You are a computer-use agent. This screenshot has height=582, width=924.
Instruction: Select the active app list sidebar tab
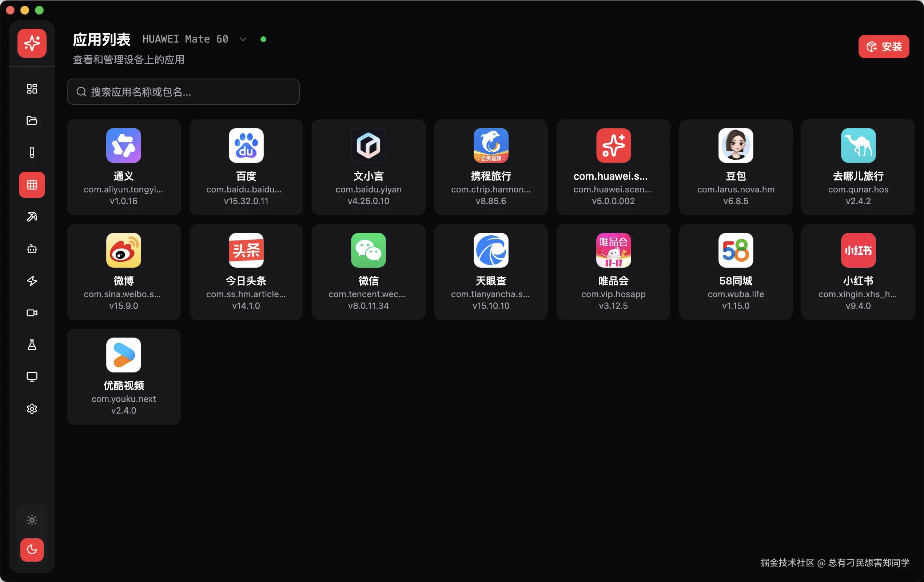point(32,185)
